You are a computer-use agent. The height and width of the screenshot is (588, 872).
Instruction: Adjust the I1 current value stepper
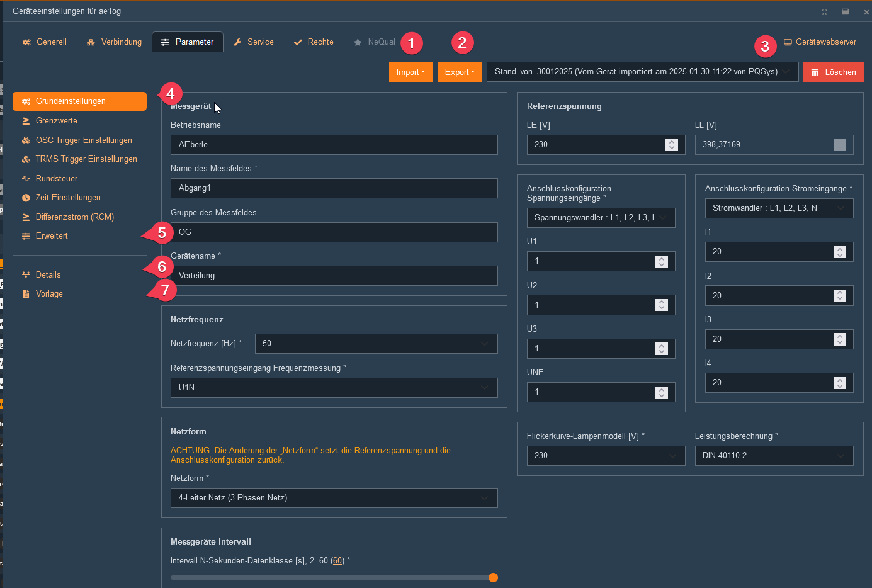click(x=839, y=252)
